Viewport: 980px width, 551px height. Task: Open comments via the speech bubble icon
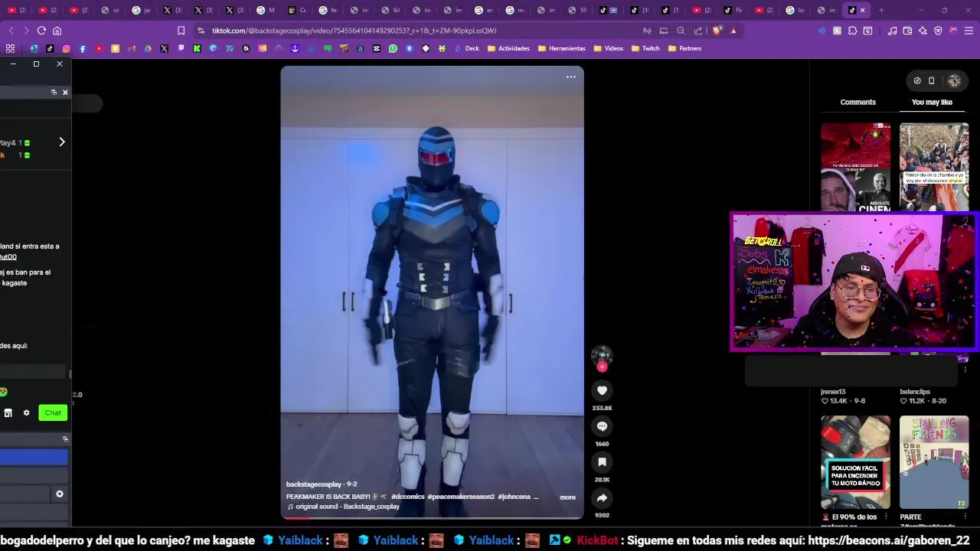(602, 426)
